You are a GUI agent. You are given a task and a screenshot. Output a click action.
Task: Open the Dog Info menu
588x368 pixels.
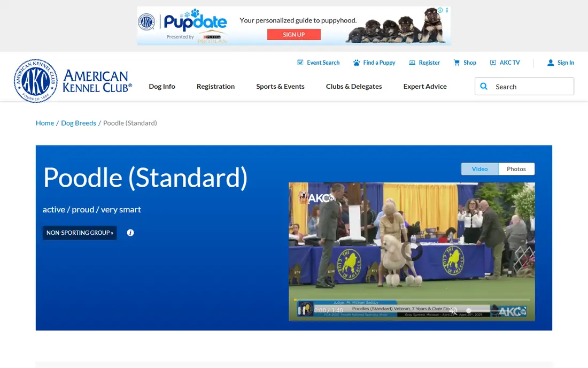162,86
